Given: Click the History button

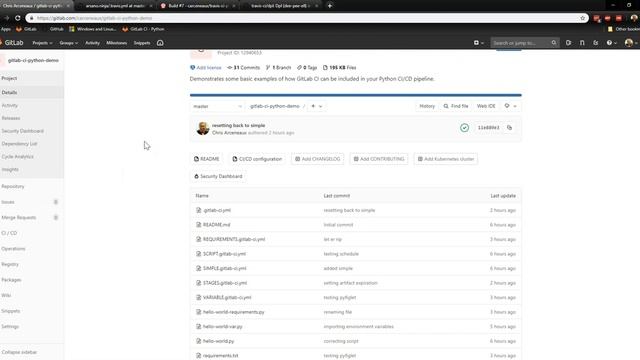Looking at the screenshot, I should 427,106.
